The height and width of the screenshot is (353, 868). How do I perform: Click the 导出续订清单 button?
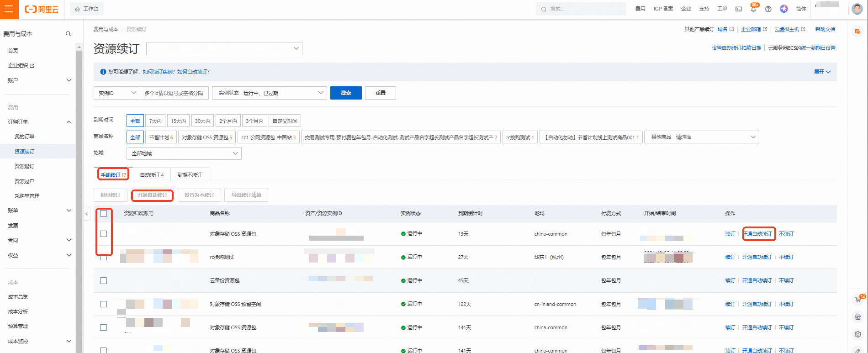(246, 195)
